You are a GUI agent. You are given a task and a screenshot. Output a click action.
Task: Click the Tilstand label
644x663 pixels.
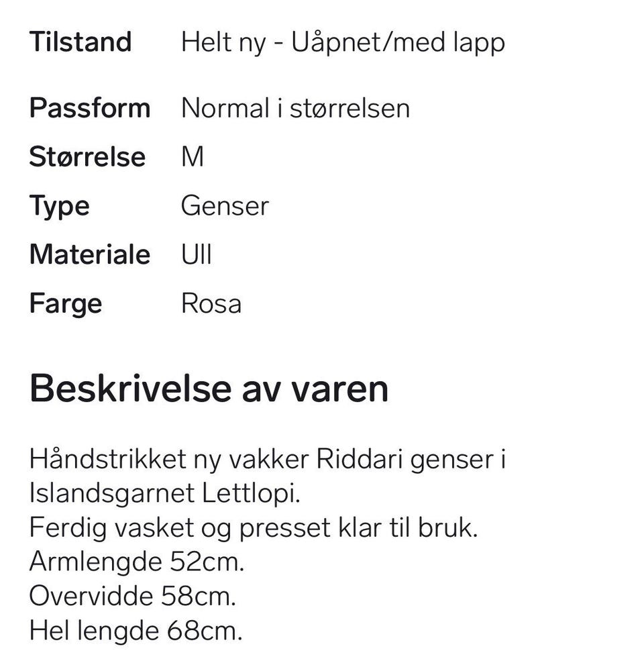click(80, 42)
